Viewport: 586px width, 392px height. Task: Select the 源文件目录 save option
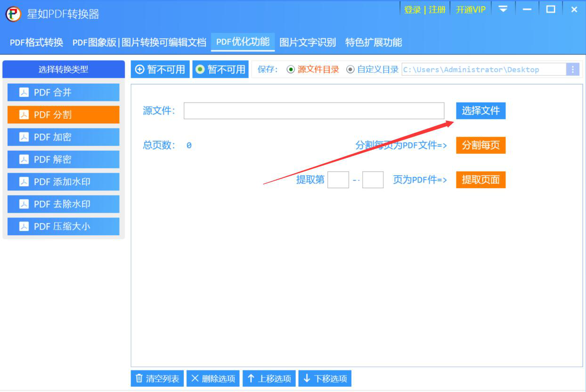(291, 69)
